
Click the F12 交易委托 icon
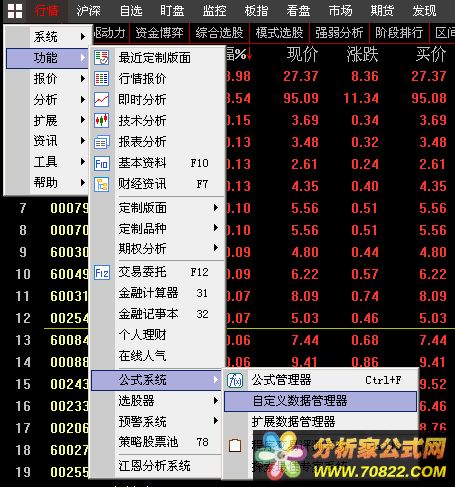101,273
